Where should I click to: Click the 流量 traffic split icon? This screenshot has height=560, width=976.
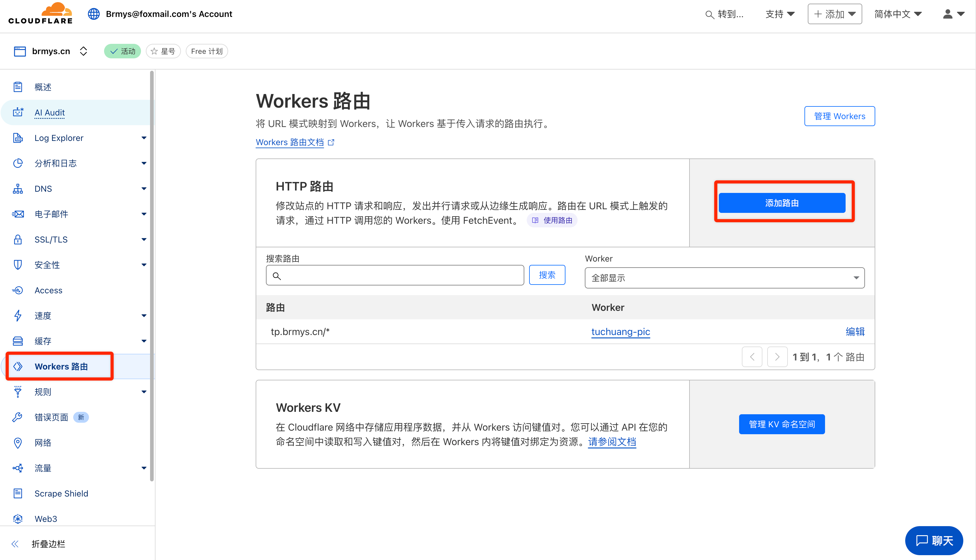[x=18, y=468]
